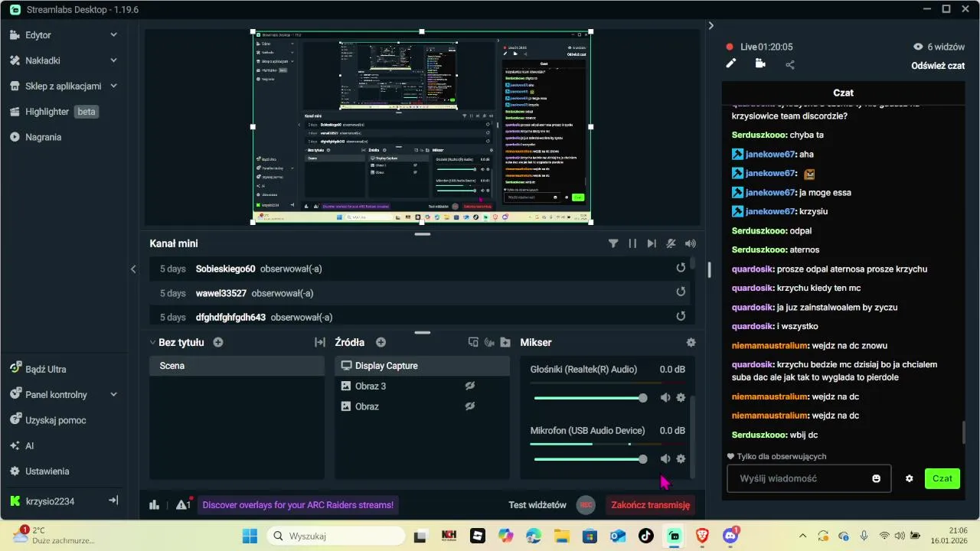Open Sklep z aplikacjami
Screen dimensions: 980x551
(x=64, y=86)
